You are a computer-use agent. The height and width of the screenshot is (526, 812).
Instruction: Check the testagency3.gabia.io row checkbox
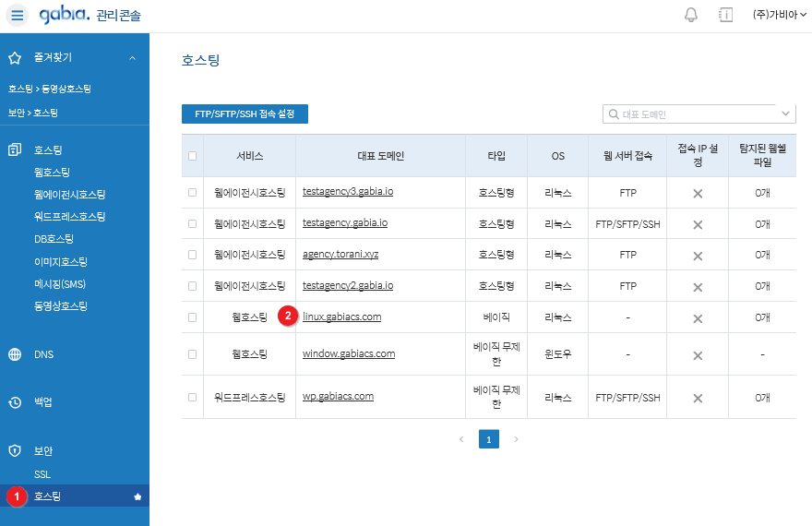coord(193,193)
